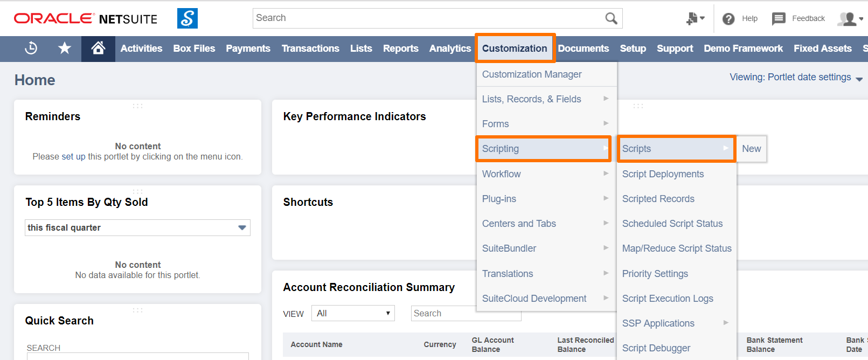Open the Setup menu
Image resolution: width=868 pixels, height=360 pixels.
pyautogui.click(x=633, y=49)
